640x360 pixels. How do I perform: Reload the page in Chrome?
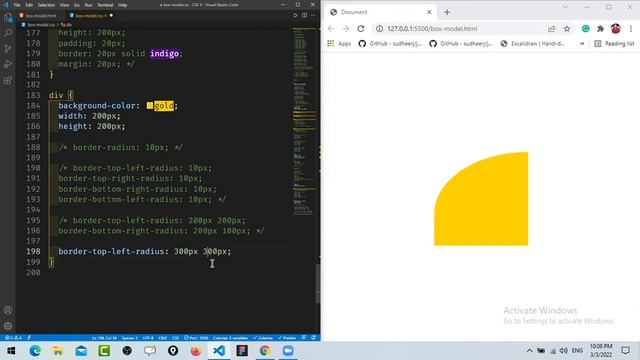tap(361, 29)
